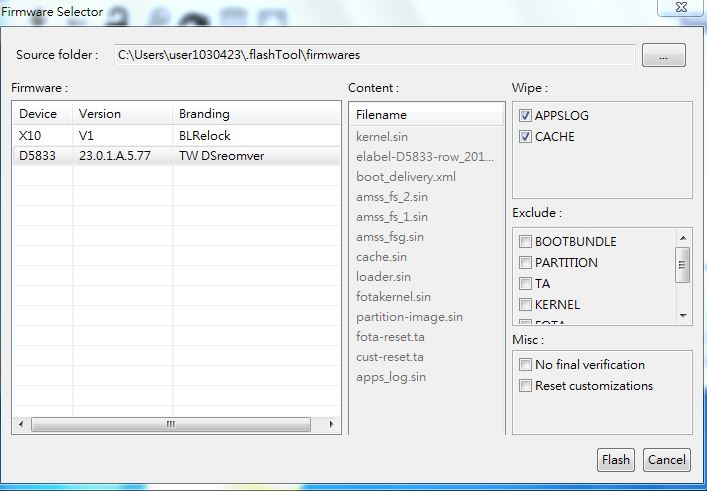Select cache.sin file entry
This screenshot has height=491, width=707.
(x=381, y=257)
